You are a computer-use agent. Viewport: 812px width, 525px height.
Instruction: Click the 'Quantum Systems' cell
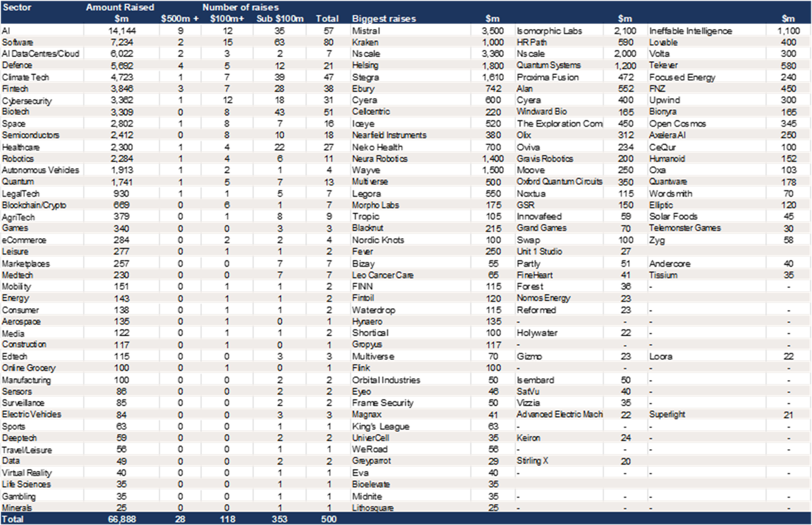click(548, 65)
